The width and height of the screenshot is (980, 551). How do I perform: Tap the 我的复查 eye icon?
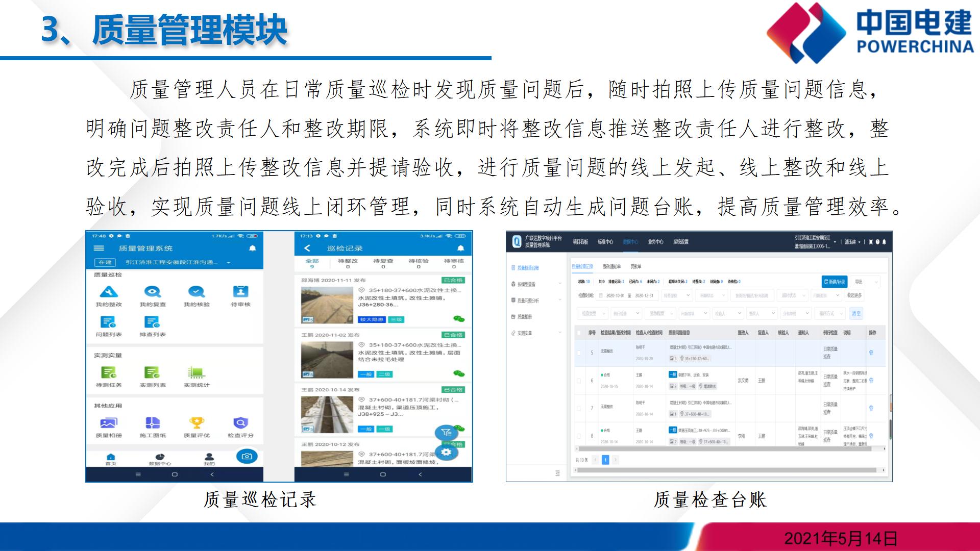pos(152,292)
